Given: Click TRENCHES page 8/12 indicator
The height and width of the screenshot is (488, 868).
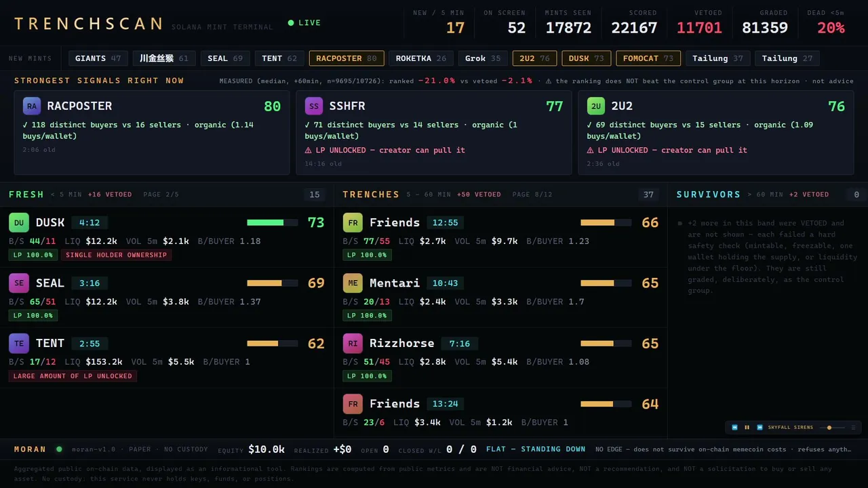Looking at the screenshot, I should [532, 195].
